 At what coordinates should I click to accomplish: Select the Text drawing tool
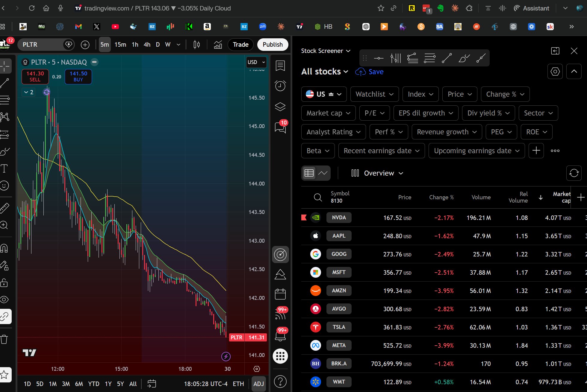(x=4, y=168)
